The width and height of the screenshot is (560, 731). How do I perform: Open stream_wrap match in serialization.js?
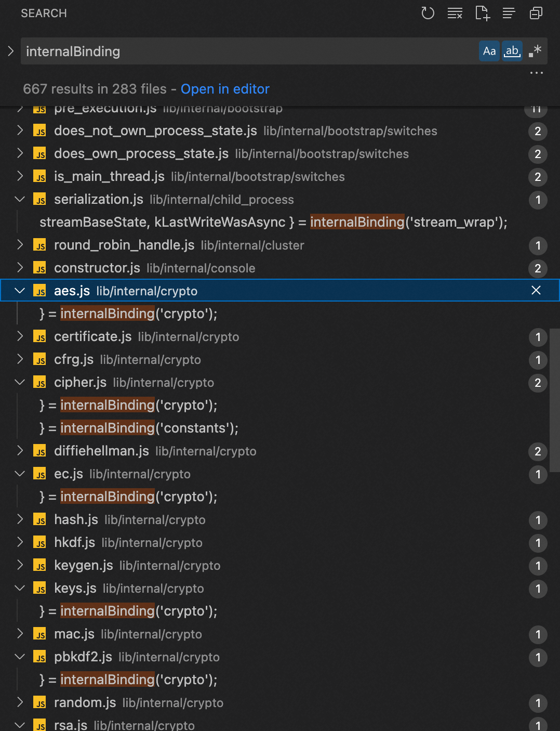click(273, 222)
